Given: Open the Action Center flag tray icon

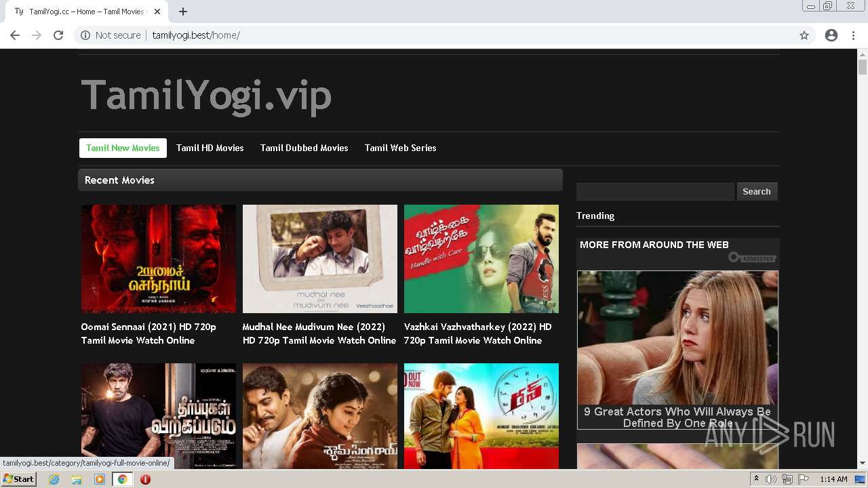Looking at the screenshot, I should (x=802, y=479).
